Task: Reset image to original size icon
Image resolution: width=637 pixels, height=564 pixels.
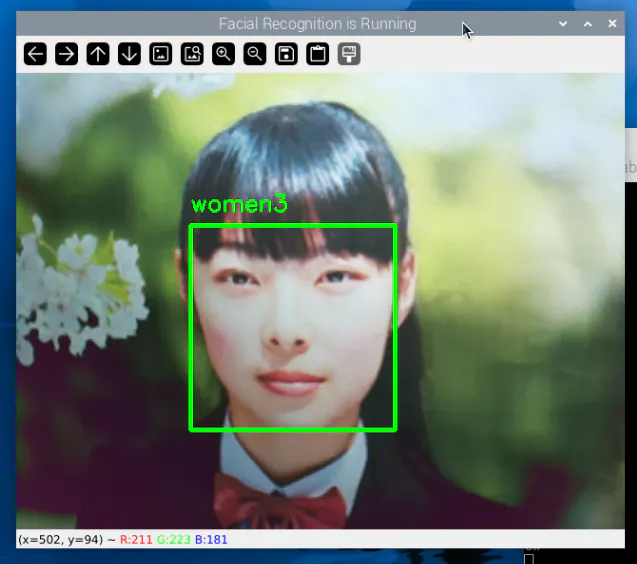Action: (160, 54)
